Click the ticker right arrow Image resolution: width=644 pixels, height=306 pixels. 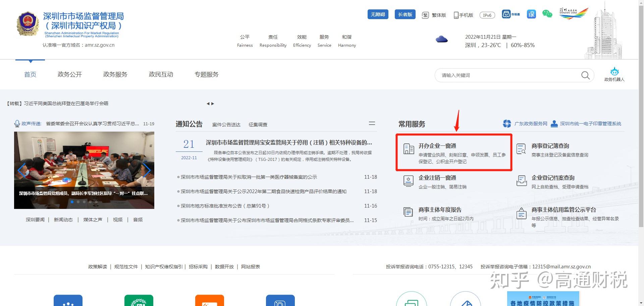click(213, 104)
